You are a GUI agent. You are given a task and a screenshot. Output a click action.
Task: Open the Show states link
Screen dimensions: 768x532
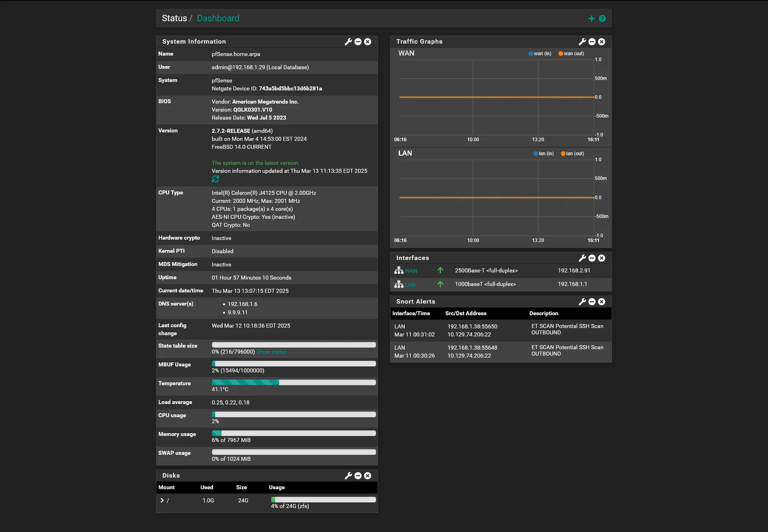[x=272, y=352]
